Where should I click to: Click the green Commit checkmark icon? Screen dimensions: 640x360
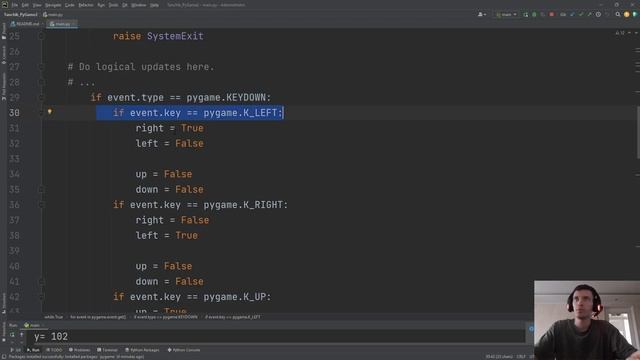(581, 14)
